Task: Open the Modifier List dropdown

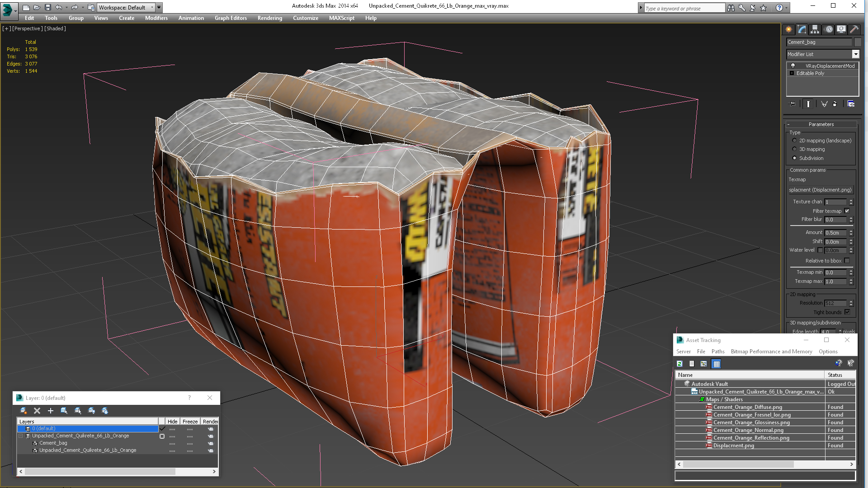Action: point(855,54)
